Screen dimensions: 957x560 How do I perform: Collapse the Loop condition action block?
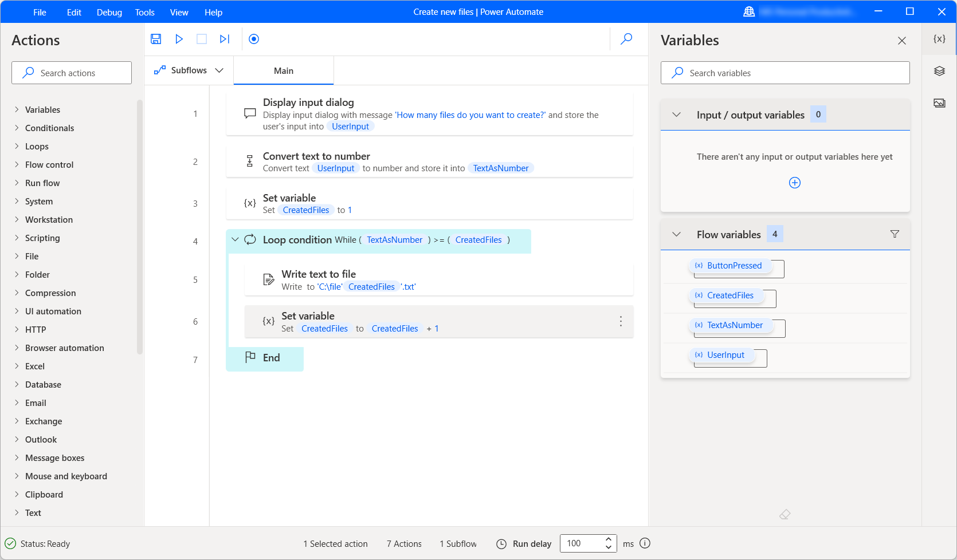tap(235, 239)
